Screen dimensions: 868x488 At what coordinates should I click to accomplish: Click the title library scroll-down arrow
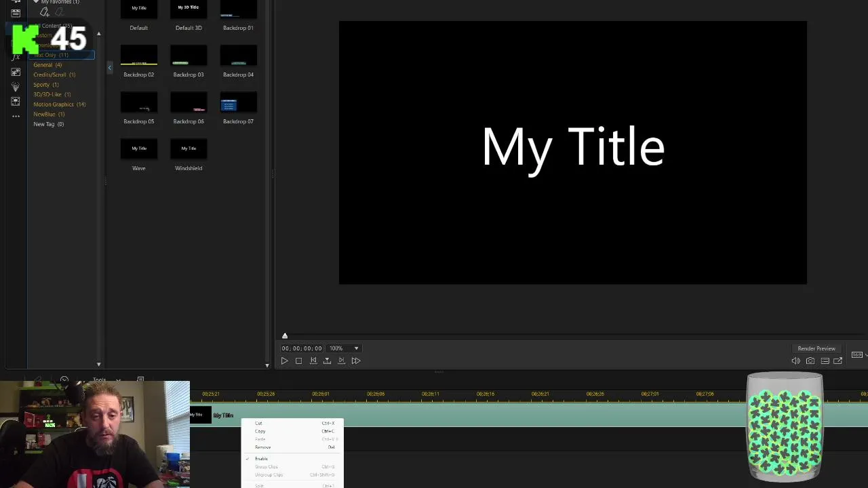[x=266, y=365]
